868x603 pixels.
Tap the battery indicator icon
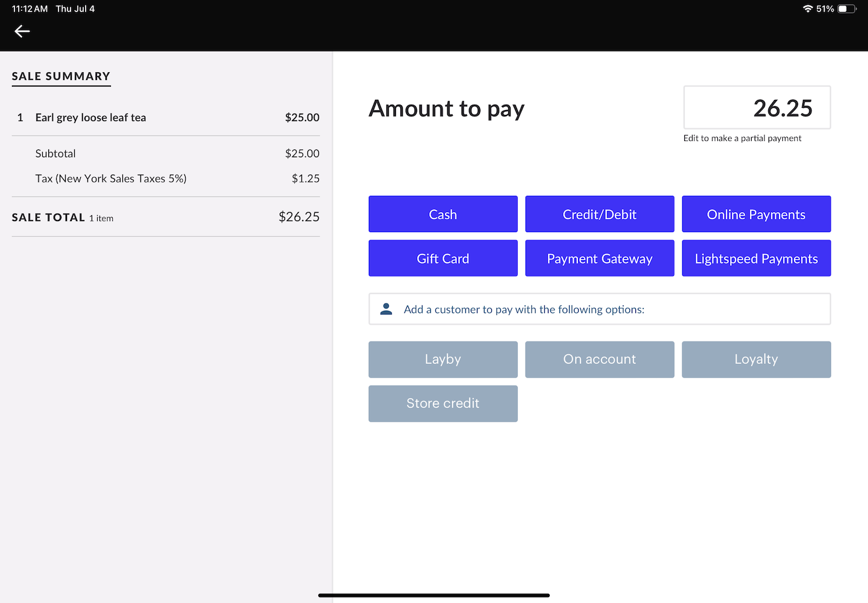846,9
